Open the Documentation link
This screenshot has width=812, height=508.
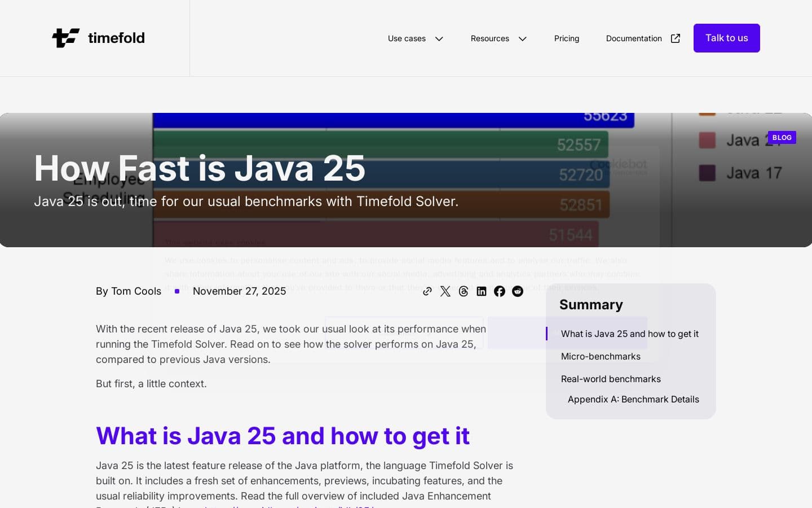(634, 38)
